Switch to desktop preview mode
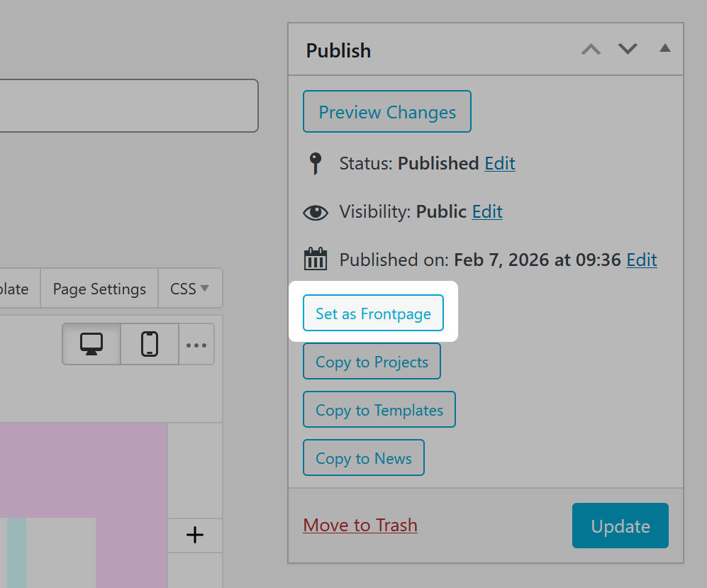 point(91,344)
